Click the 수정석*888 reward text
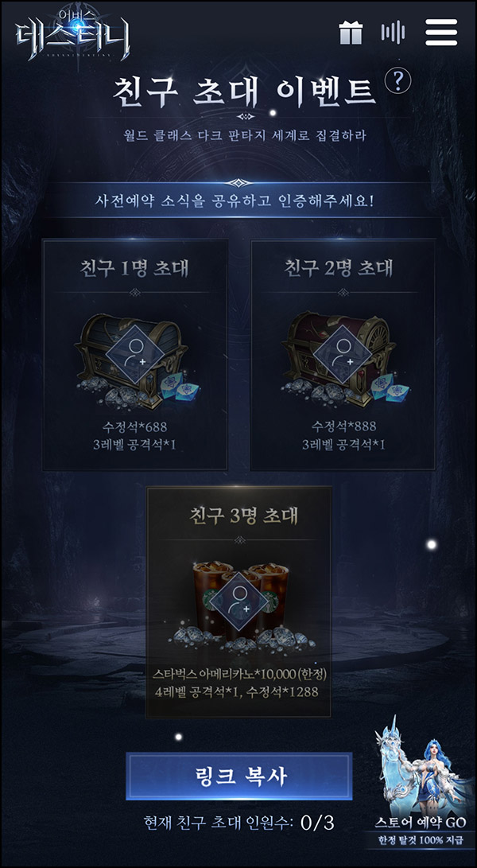The image size is (477, 868). [343, 426]
